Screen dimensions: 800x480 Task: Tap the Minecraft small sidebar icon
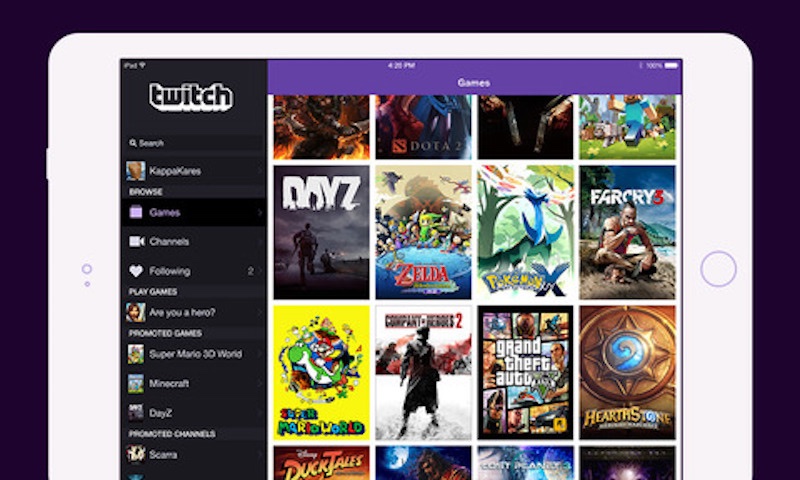(x=136, y=384)
